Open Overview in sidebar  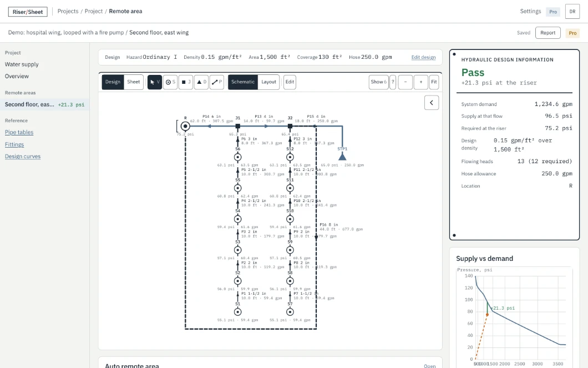pos(17,76)
